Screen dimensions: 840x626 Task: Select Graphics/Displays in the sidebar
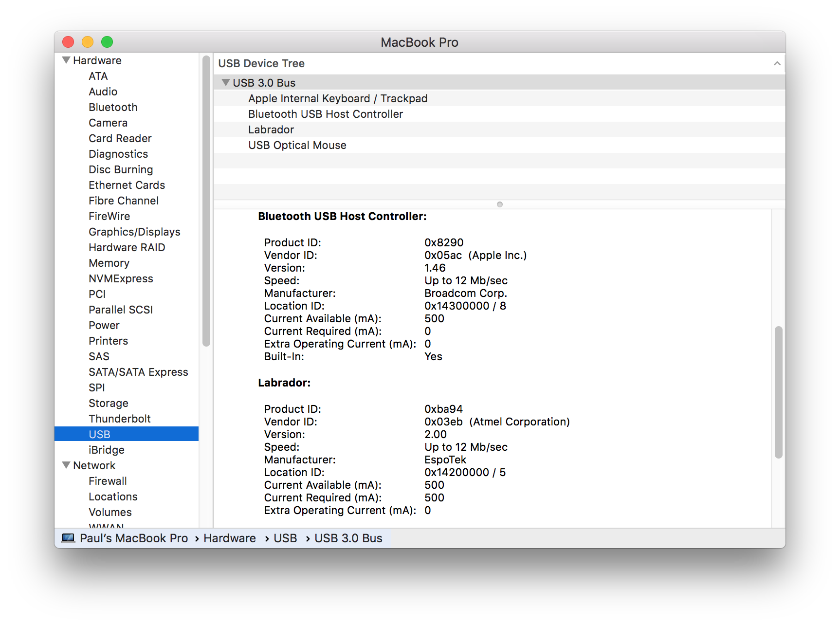134,232
